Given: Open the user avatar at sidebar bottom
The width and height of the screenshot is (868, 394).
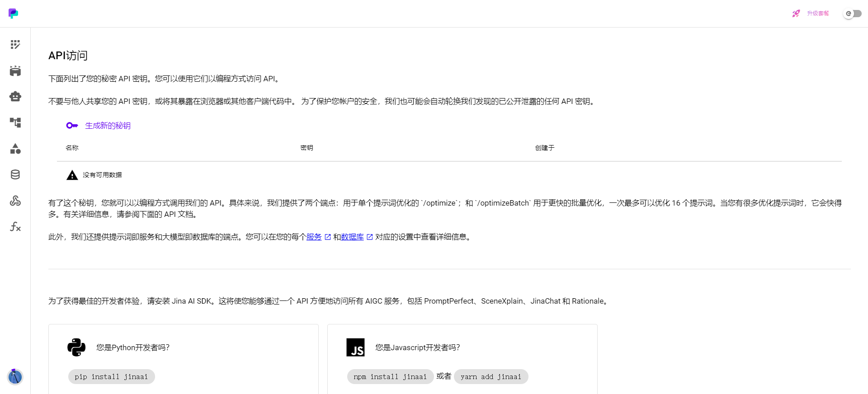Looking at the screenshot, I should coord(15,376).
